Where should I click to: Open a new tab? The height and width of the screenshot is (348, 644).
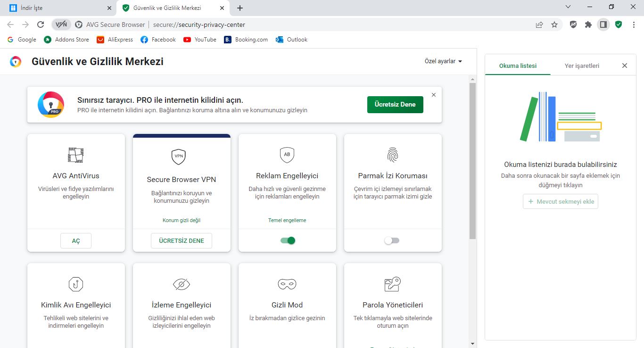240,8
